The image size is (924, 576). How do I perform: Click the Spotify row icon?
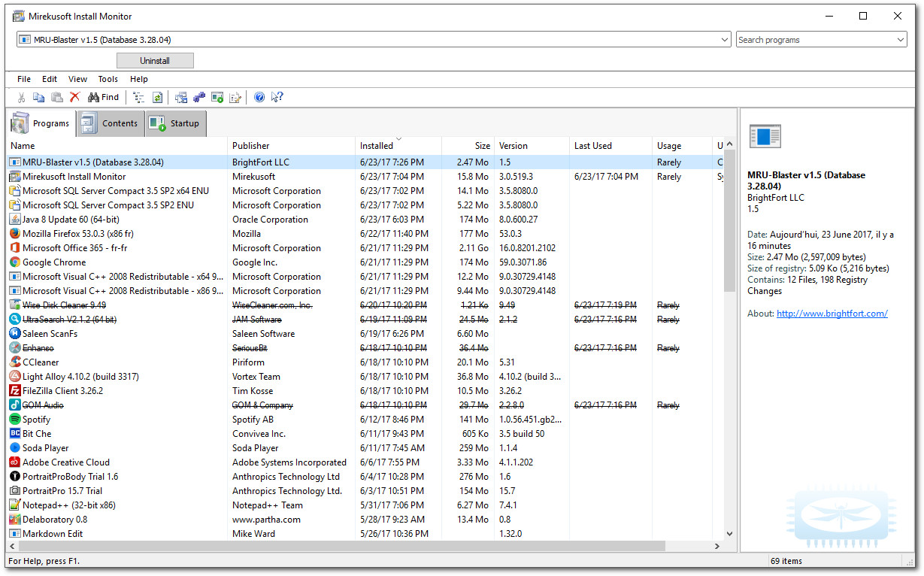pos(15,420)
